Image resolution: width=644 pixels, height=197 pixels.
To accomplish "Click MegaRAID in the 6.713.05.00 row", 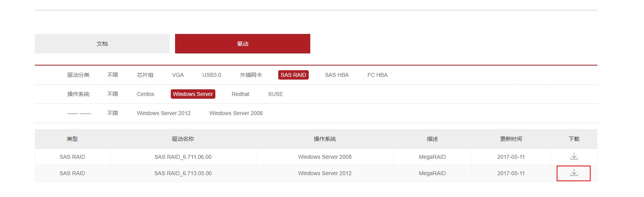I will click(432, 173).
